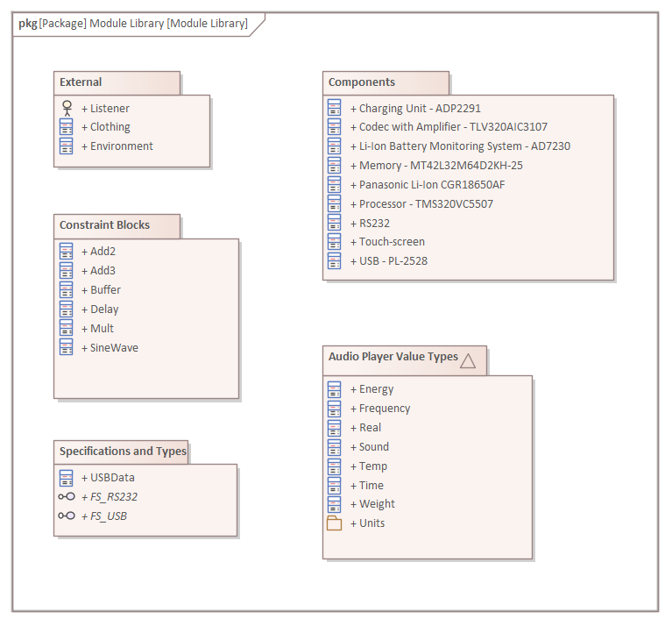Select the '+ Buffer' constraint block text
This screenshot has width=672, height=626.
click(101, 290)
